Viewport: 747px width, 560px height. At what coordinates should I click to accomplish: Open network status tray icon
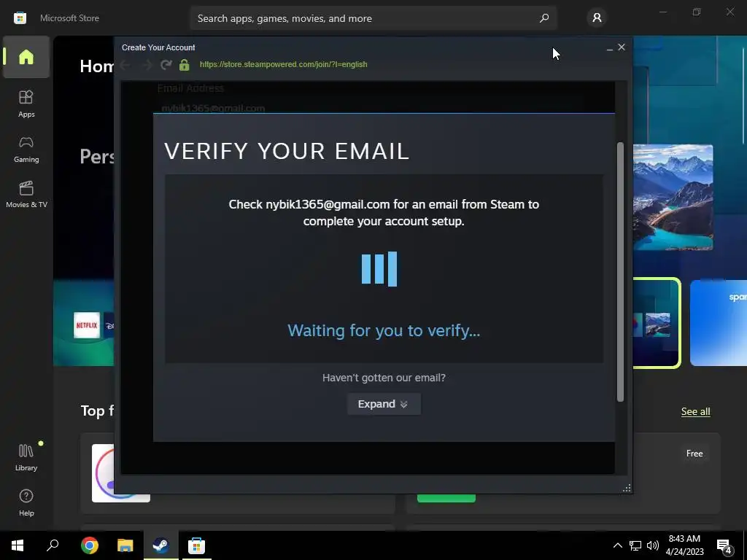[635, 545]
